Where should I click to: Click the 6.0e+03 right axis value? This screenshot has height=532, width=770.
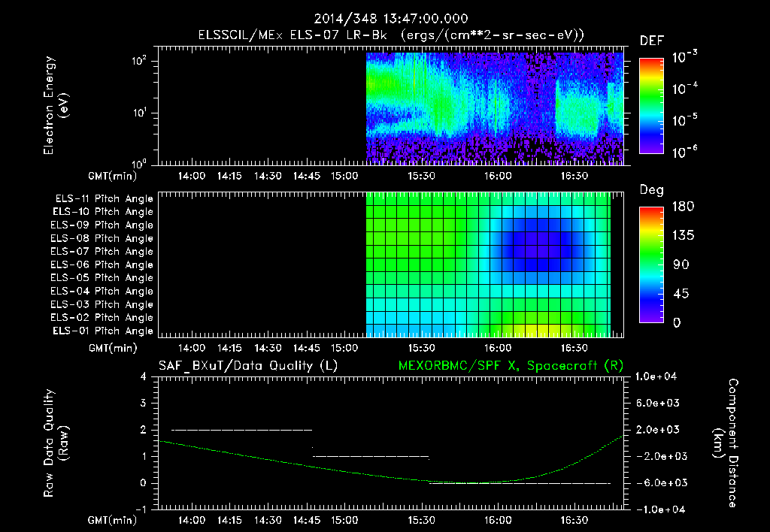[x=658, y=403]
